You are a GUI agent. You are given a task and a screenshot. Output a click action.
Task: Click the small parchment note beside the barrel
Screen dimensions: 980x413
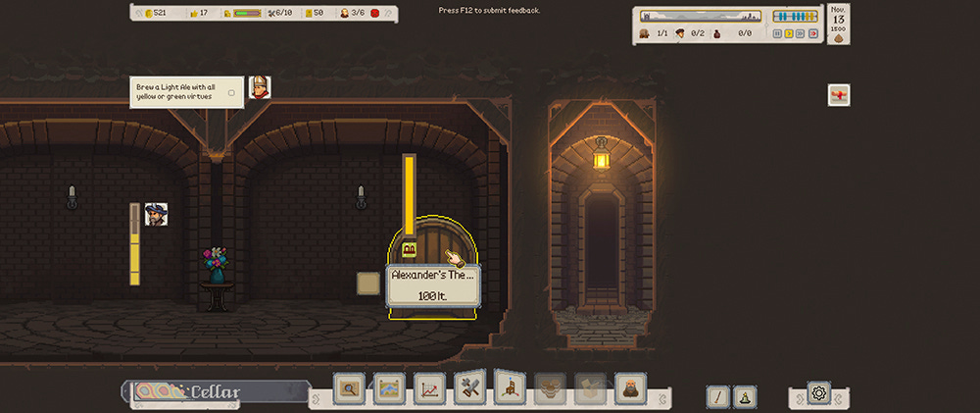368,283
